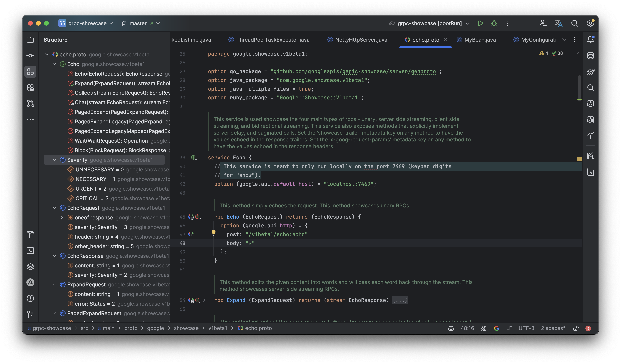Click the Notifications bell icon

pos(590,40)
